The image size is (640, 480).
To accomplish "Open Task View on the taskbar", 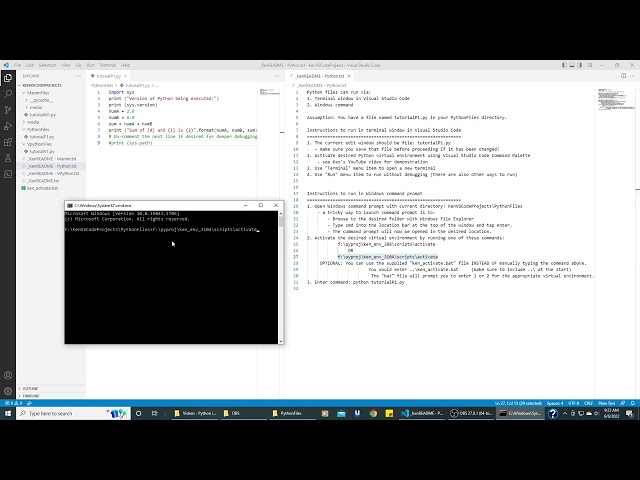I will [x=154, y=413].
